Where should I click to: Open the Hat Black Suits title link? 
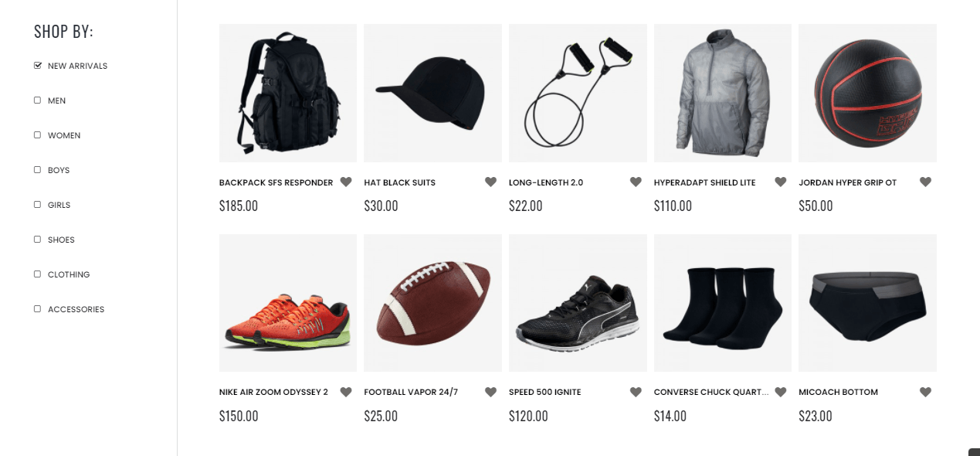399,183
